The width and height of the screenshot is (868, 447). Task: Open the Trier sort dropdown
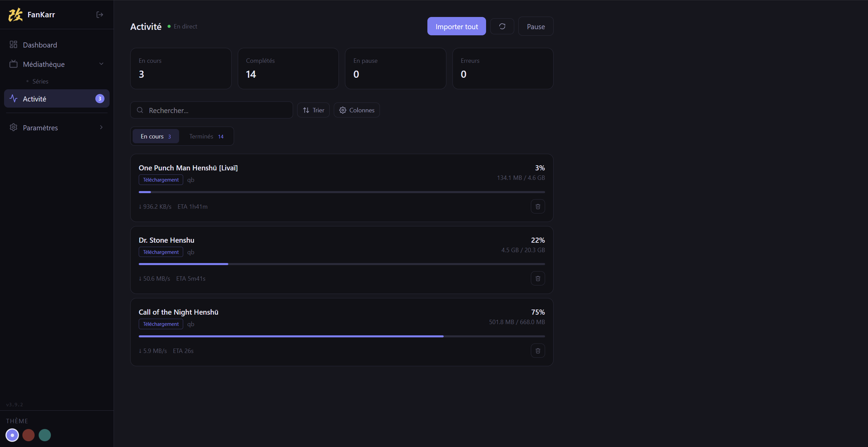[313, 110]
